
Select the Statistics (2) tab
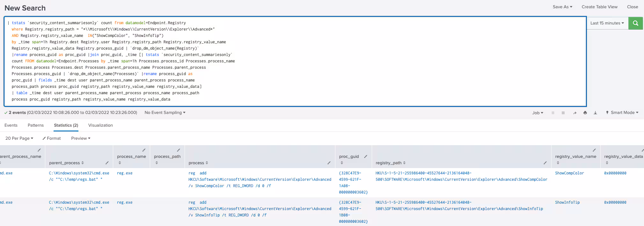pyautogui.click(x=66, y=125)
